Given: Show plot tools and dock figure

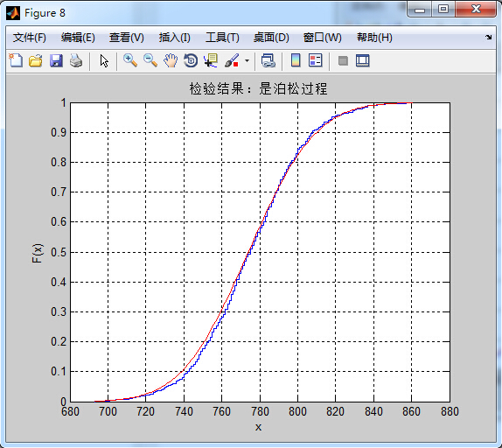Looking at the screenshot, I should (x=363, y=60).
